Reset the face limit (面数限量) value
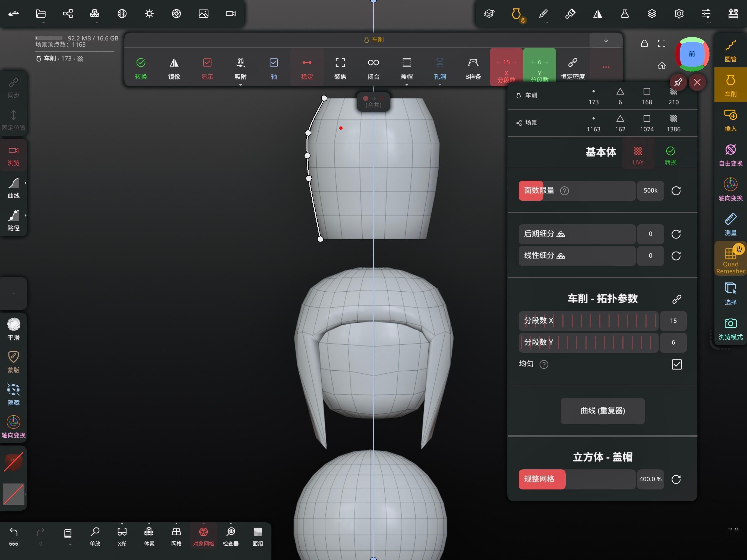 coord(676,191)
